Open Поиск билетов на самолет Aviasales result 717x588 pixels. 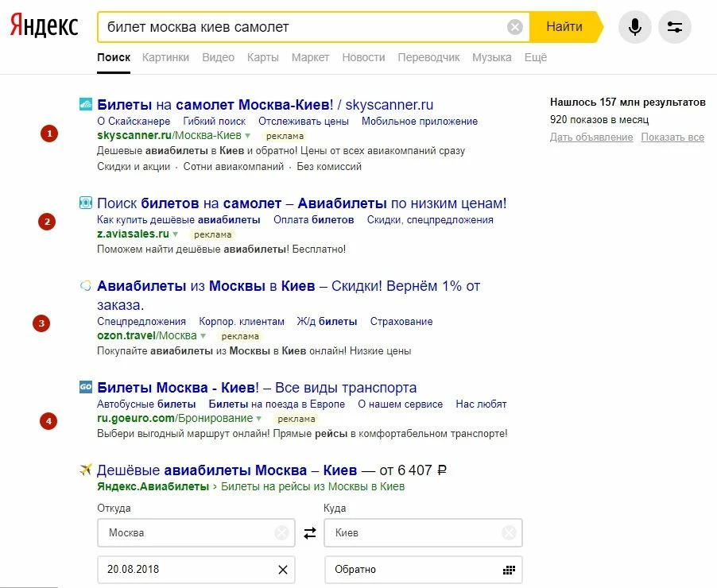302,203
